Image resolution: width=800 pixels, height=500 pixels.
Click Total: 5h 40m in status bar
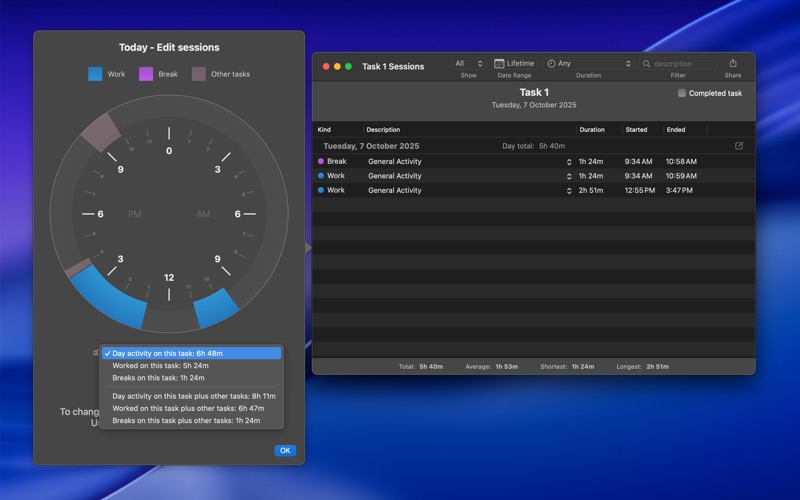coord(421,366)
